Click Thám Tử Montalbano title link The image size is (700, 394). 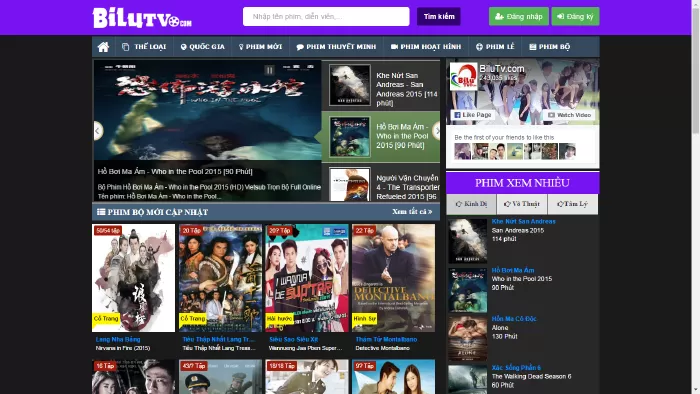[x=386, y=340]
